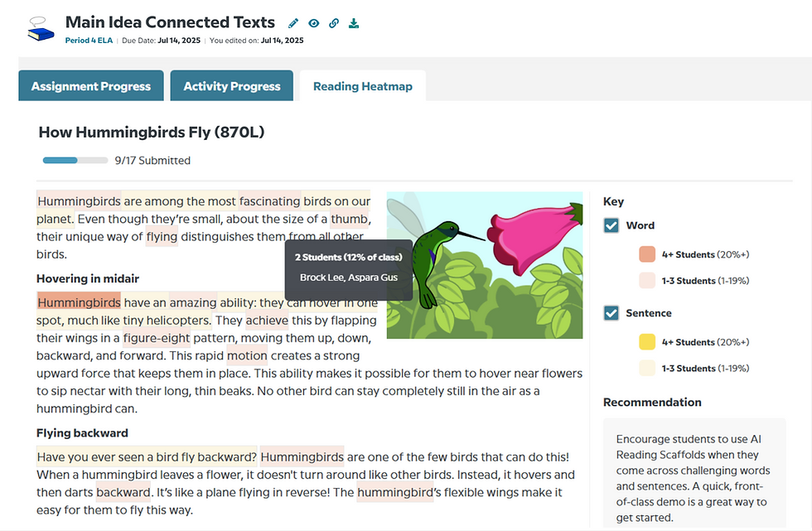Screen dimensions: 812x531
Task: Click the download icon
Action: point(354,23)
